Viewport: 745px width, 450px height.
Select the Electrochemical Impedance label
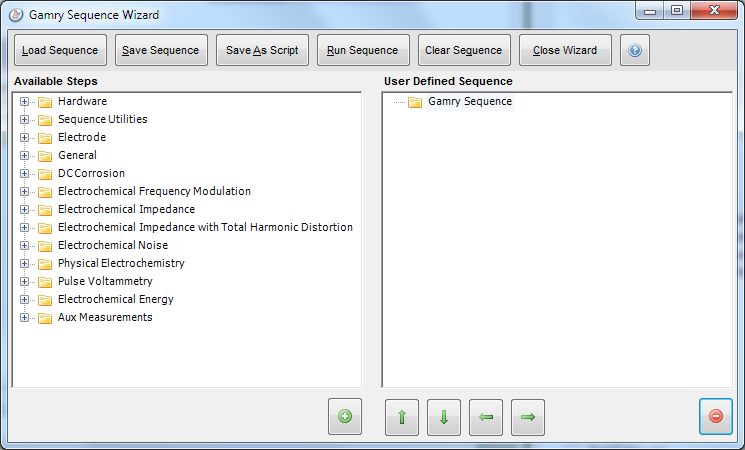tap(126, 210)
